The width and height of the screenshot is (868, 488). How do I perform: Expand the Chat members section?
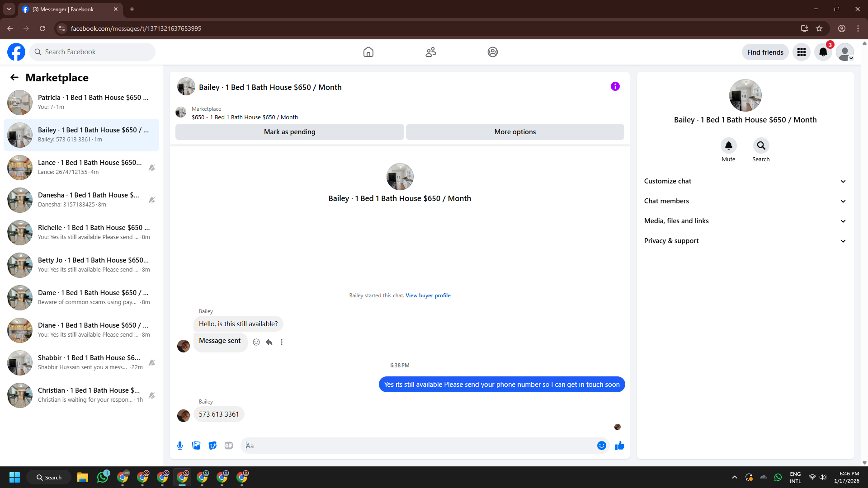pyautogui.click(x=745, y=201)
